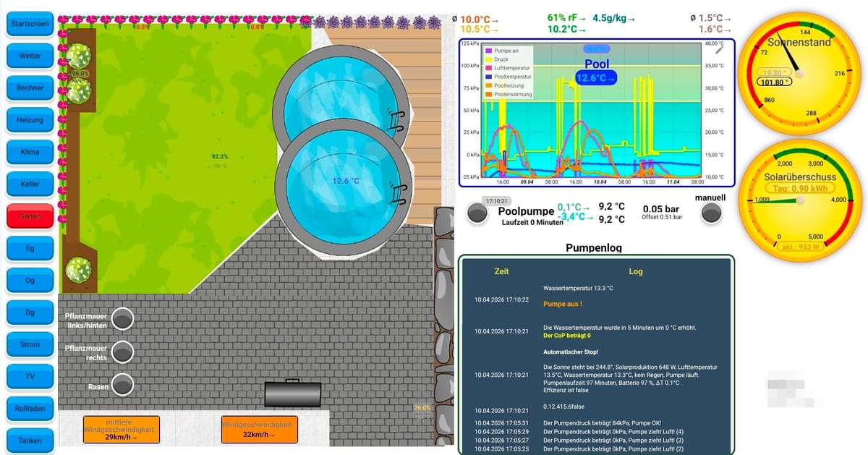The image size is (868, 455).
Task: Click the black tank on the paving
Action: pos(293,394)
